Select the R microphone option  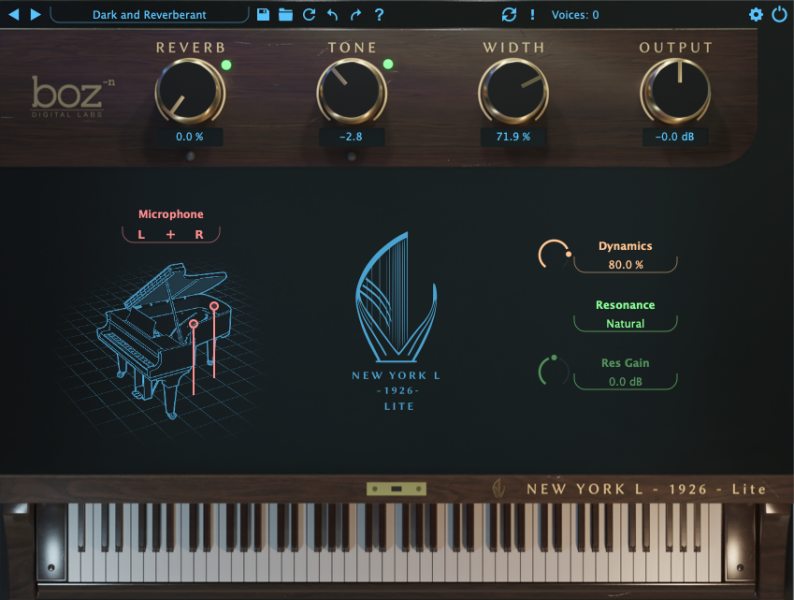pyautogui.click(x=199, y=234)
